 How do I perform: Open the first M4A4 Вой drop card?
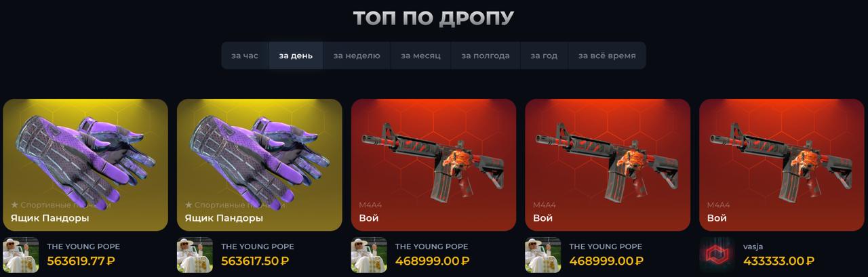coord(434,165)
